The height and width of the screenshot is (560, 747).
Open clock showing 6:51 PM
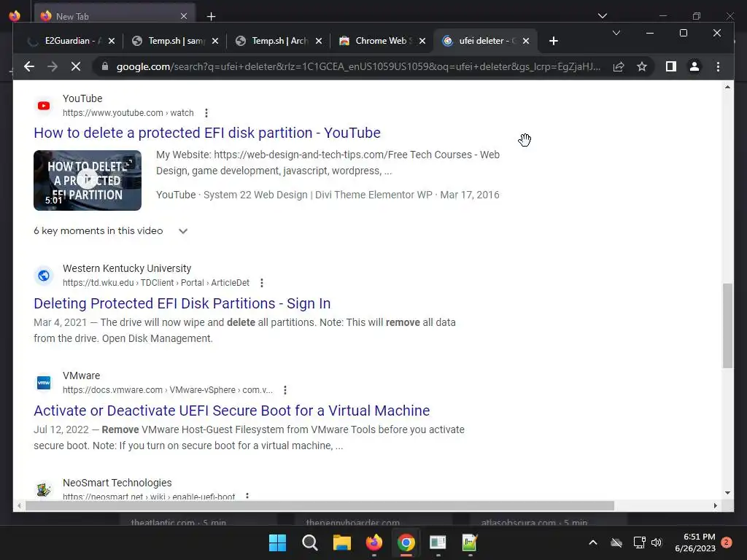(695, 542)
